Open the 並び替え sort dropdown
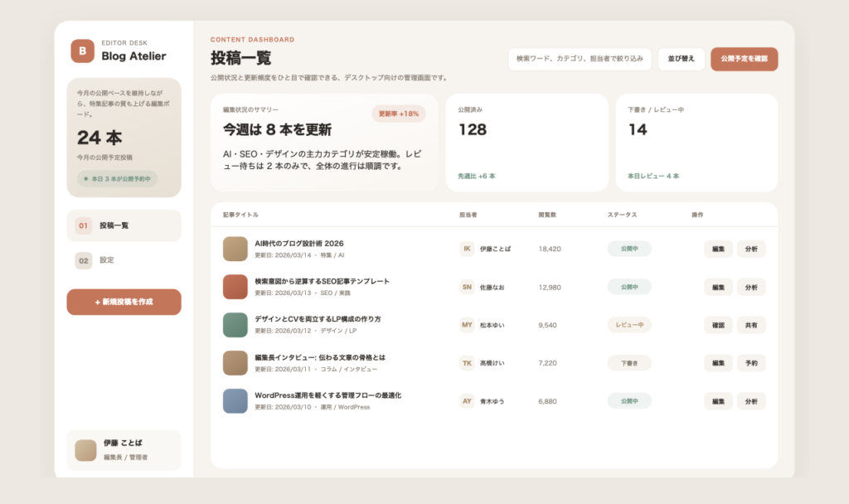Viewport: 849px width, 504px height. 681,59
